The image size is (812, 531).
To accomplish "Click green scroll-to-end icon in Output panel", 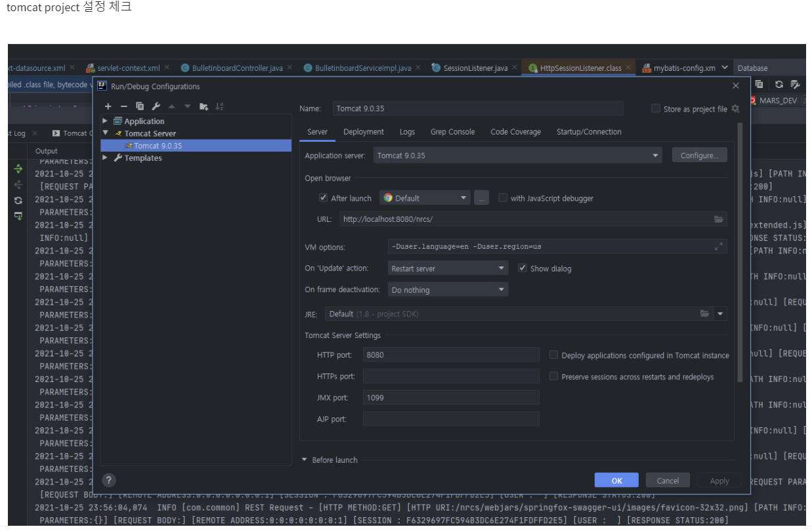I will coord(18,169).
